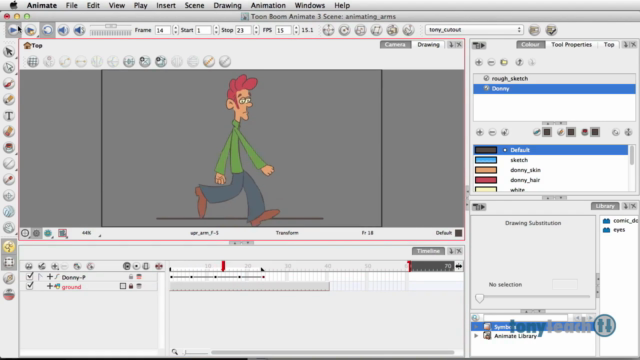This screenshot has width=640, height=360.
Task: Open the Apple menu
Action: (13, 5)
